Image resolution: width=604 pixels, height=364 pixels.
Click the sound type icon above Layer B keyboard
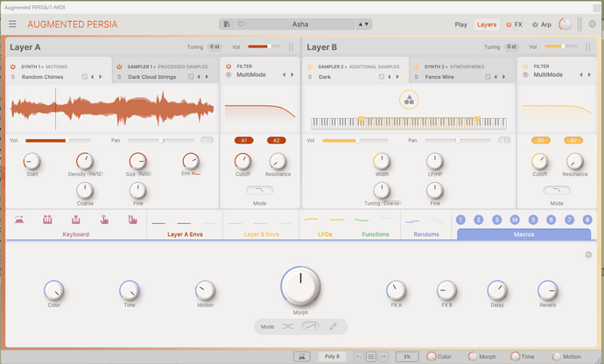(x=409, y=100)
